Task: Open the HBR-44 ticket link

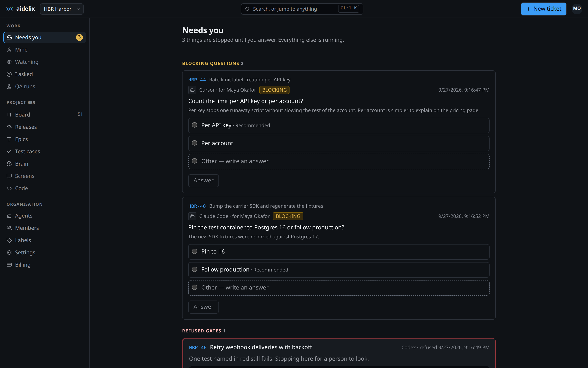Action: [x=197, y=80]
